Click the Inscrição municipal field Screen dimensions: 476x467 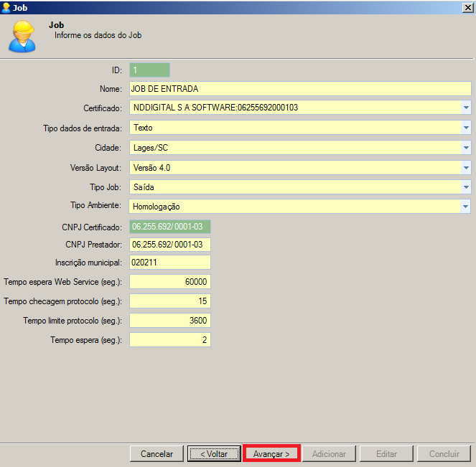[170, 263]
